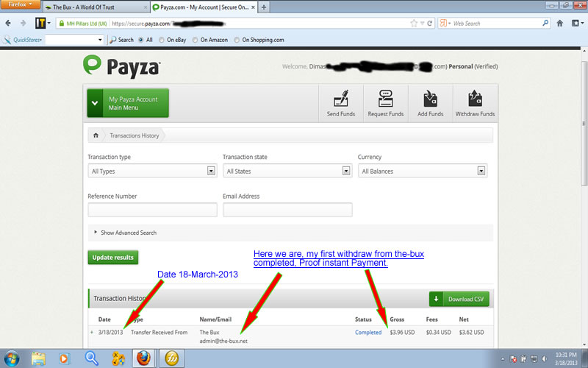Screen dimensions: 588x368
Task: Select the Payza.com My Account tab
Action: click(204, 7)
